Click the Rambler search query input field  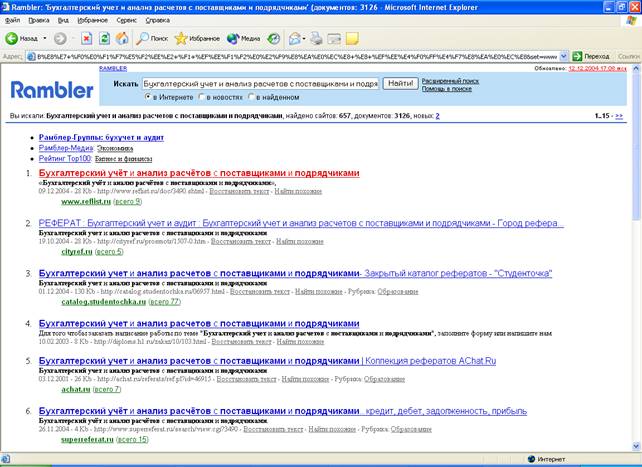[259, 84]
